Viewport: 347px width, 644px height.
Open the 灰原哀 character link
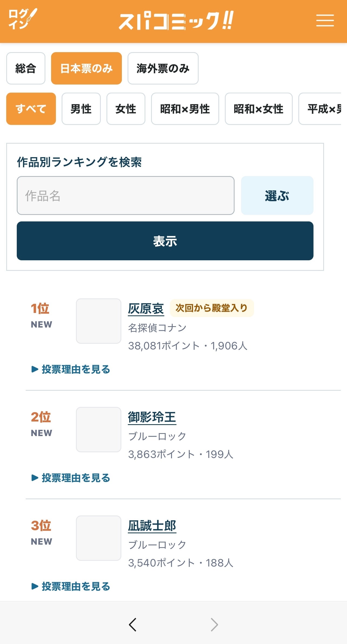146,309
